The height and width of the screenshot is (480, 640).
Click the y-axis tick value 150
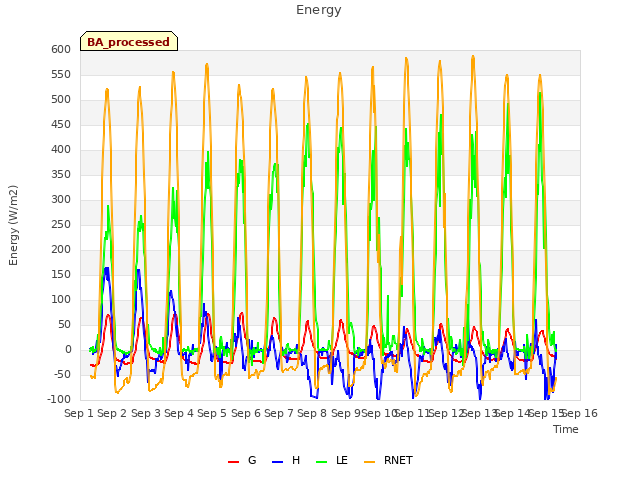point(61,274)
